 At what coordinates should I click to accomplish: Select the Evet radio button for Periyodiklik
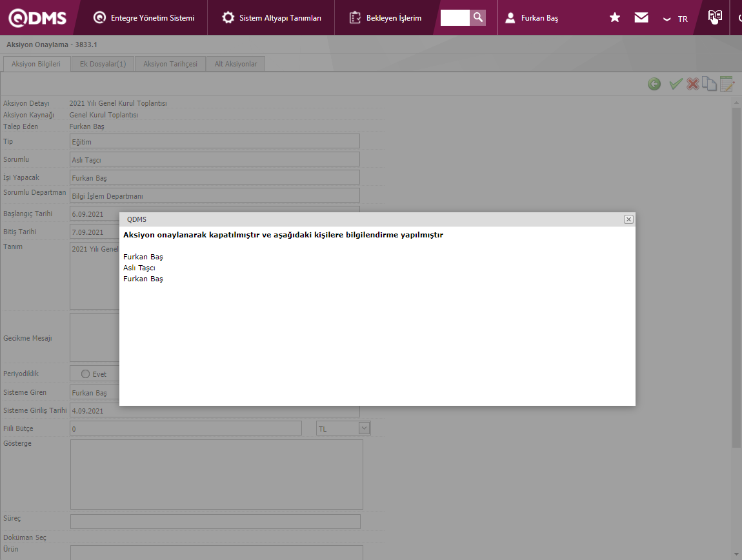click(85, 374)
